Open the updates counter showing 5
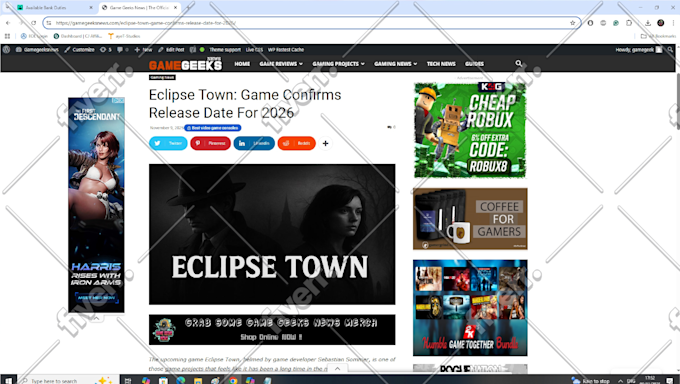680x384 pixels. tap(105, 49)
